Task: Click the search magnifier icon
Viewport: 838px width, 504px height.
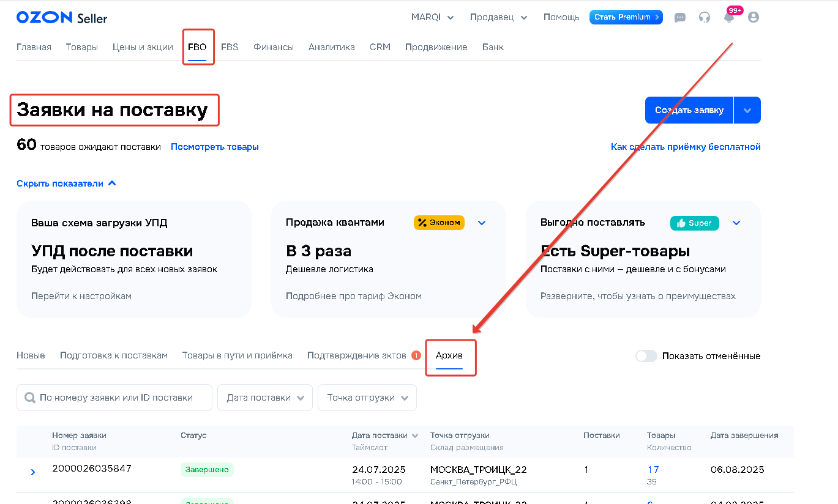Action: [29, 398]
